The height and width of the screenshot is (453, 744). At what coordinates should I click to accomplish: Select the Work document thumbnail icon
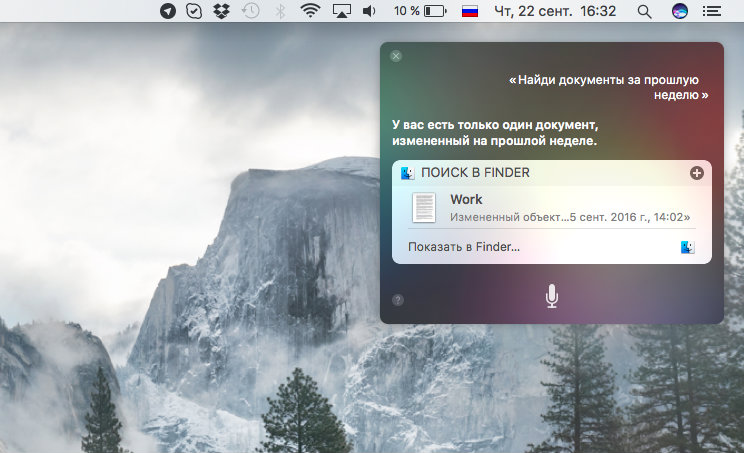[424, 208]
